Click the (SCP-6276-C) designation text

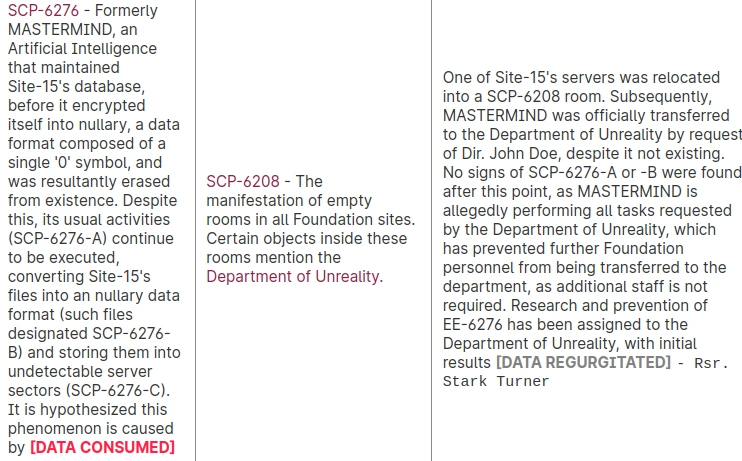[x=118, y=390]
